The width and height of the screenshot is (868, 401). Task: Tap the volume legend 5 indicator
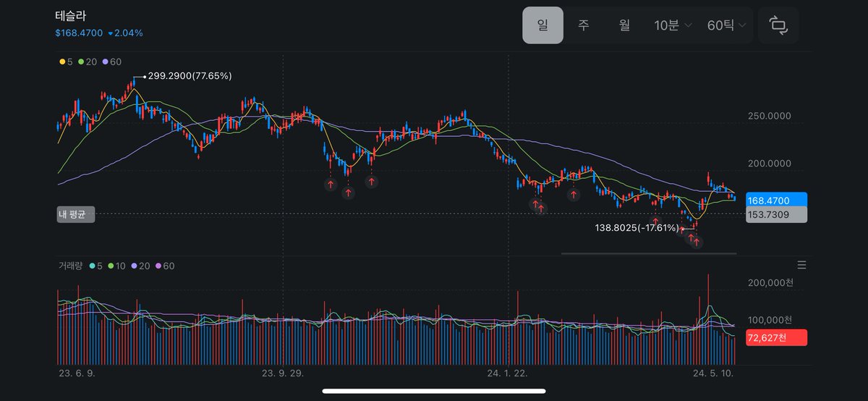point(95,266)
